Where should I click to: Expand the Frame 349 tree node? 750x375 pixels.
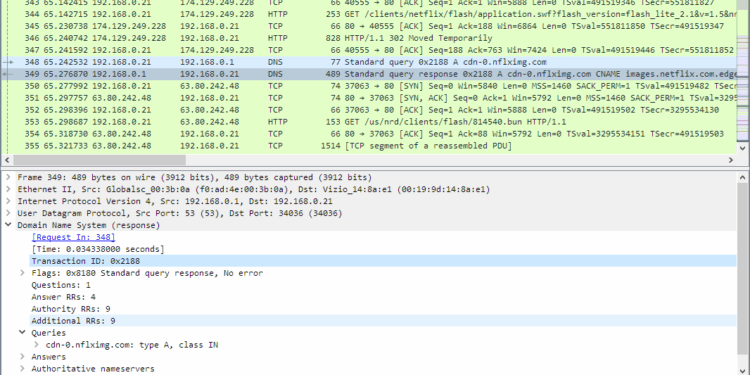tap(8, 177)
